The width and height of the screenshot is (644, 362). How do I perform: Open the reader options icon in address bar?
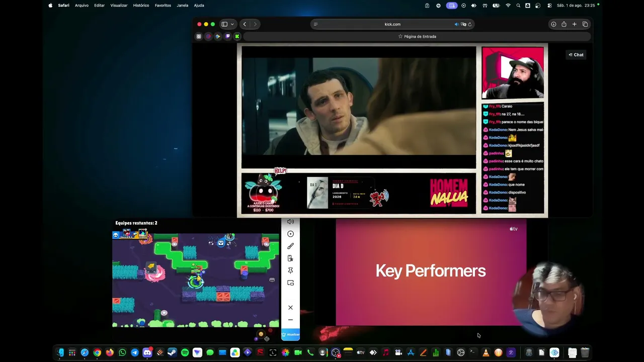[315, 24]
